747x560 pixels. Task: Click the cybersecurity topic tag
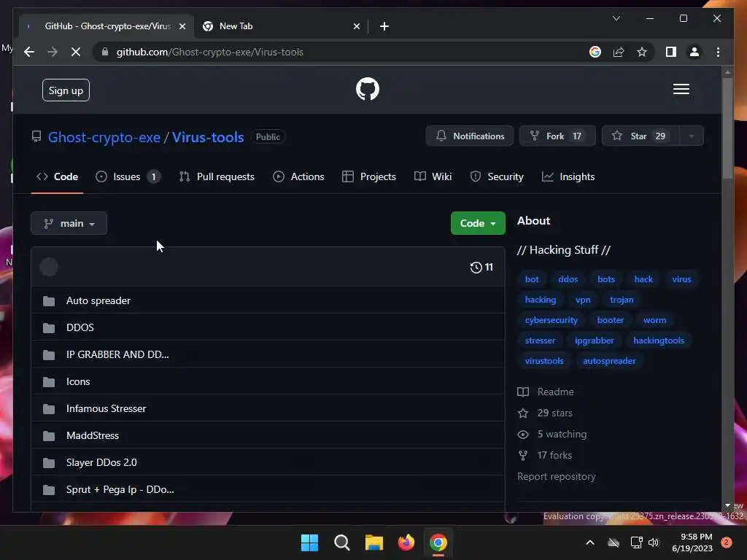click(x=551, y=320)
